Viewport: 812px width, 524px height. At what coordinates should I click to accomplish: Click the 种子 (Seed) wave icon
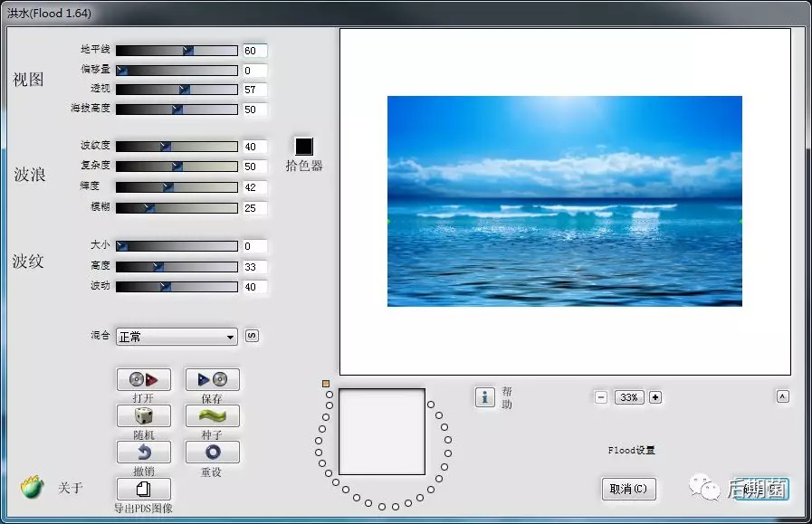(x=212, y=415)
